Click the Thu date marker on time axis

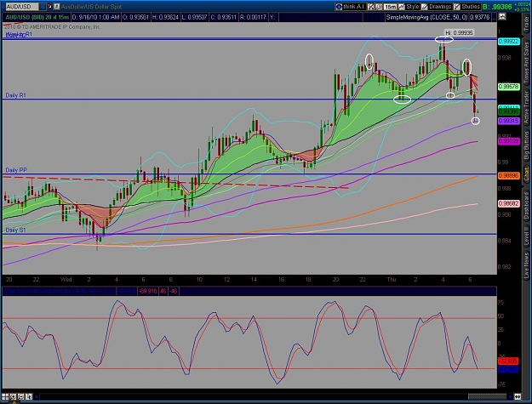click(392, 280)
